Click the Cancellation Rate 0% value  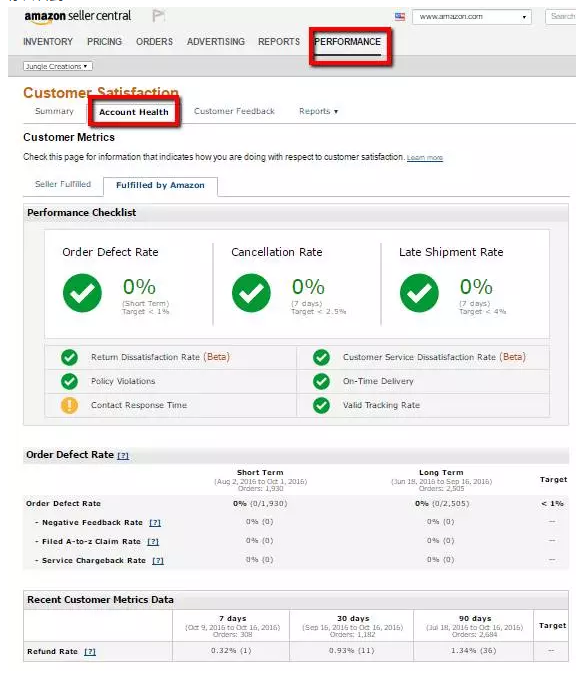[x=308, y=287]
